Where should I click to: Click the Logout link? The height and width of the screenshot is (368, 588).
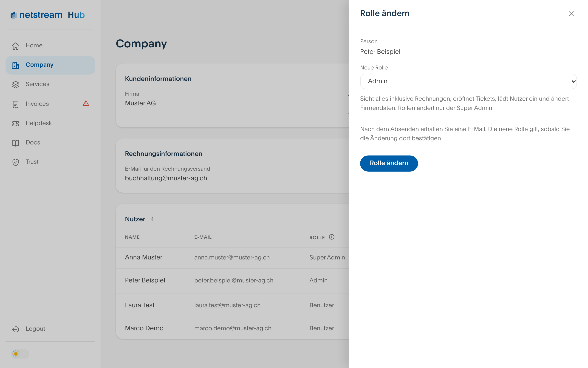50,329
